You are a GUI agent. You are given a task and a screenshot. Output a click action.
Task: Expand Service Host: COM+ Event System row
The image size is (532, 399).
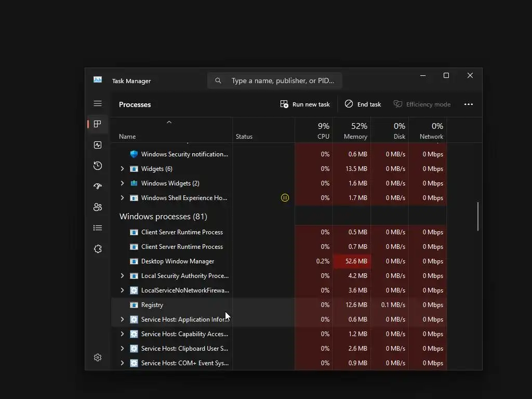[x=123, y=363]
